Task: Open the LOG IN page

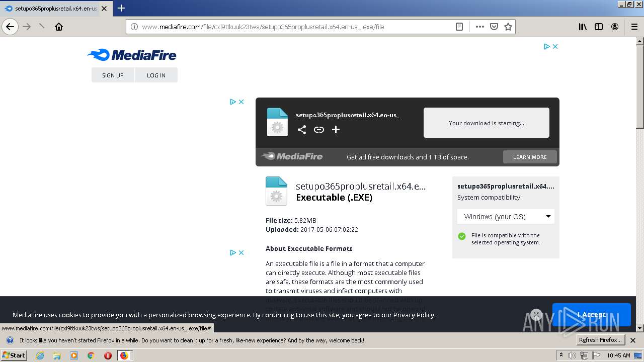Action: pos(156,75)
